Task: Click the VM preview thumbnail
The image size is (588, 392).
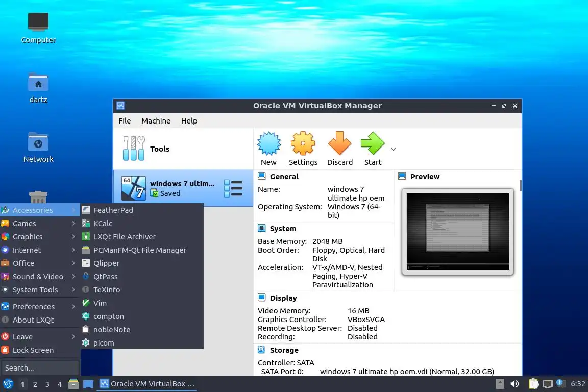Action: pos(457,231)
